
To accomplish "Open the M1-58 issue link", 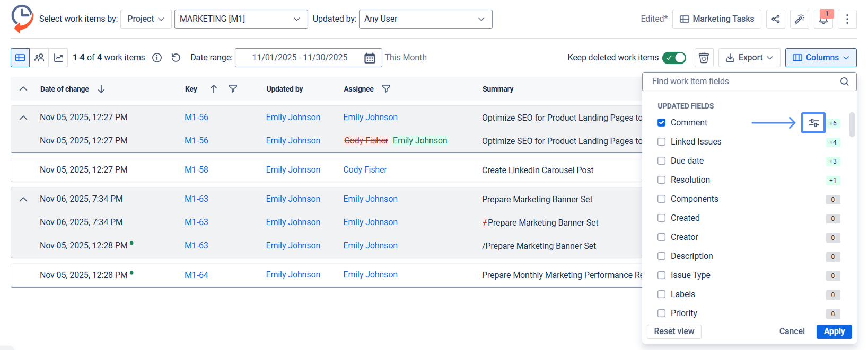I will 196,170.
